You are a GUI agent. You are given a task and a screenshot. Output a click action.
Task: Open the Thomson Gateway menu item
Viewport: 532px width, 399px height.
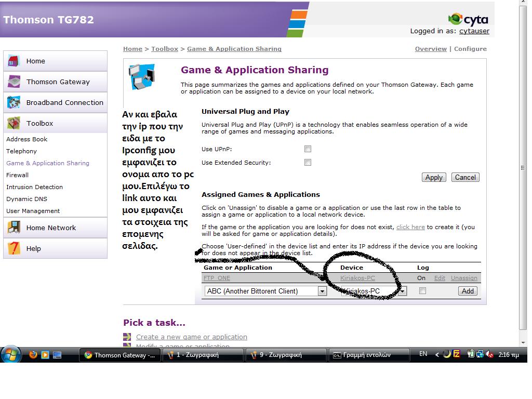click(x=55, y=82)
